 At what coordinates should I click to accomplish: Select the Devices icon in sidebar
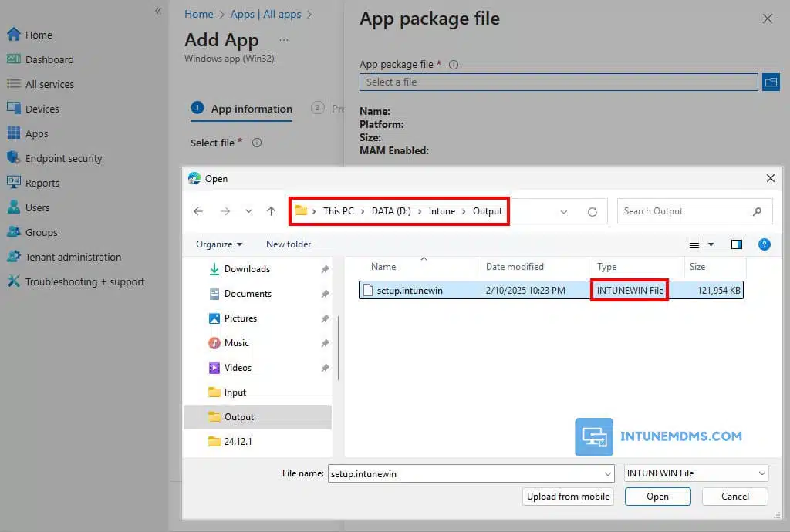click(x=14, y=108)
